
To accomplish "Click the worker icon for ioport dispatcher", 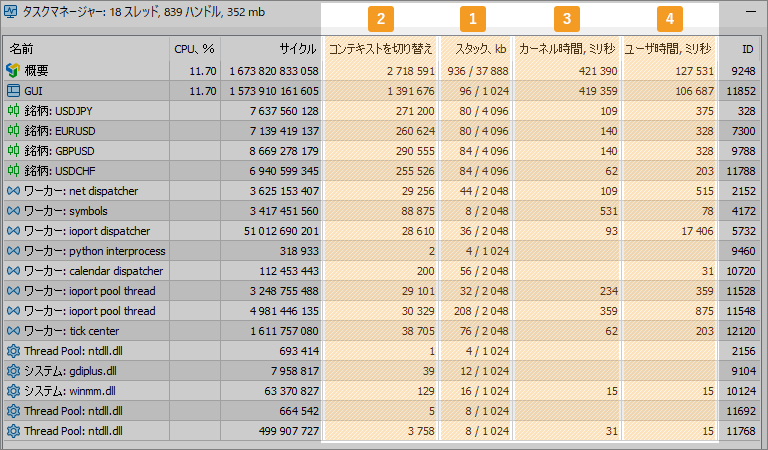I will (13, 231).
